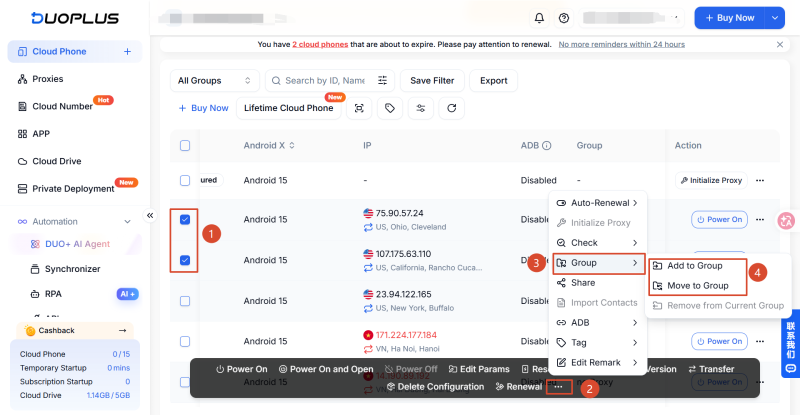800x415 pixels.
Task: Click the change IP icon under 23.94.122.165
Action: pyautogui.click(x=368, y=308)
